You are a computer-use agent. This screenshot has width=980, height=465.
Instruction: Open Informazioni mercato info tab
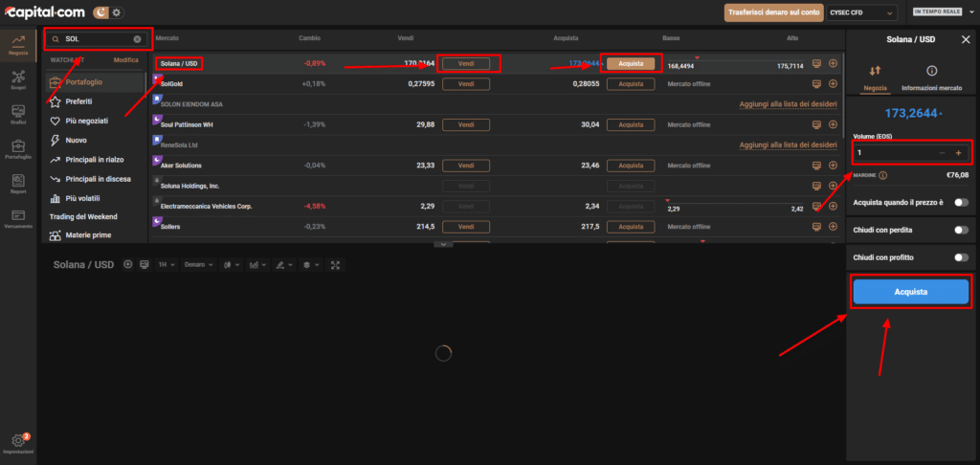click(931, 77)
